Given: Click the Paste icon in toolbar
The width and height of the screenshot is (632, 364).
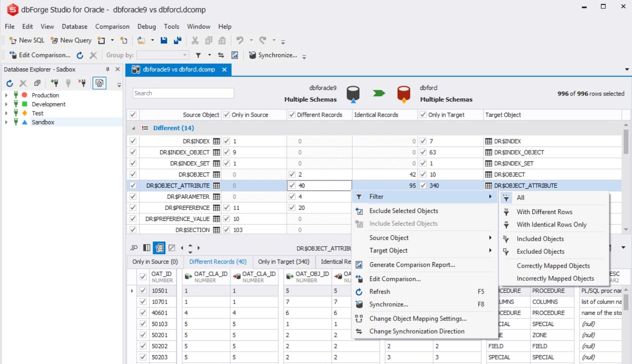Looking at the screenshot, I should [x=222, y=40].
